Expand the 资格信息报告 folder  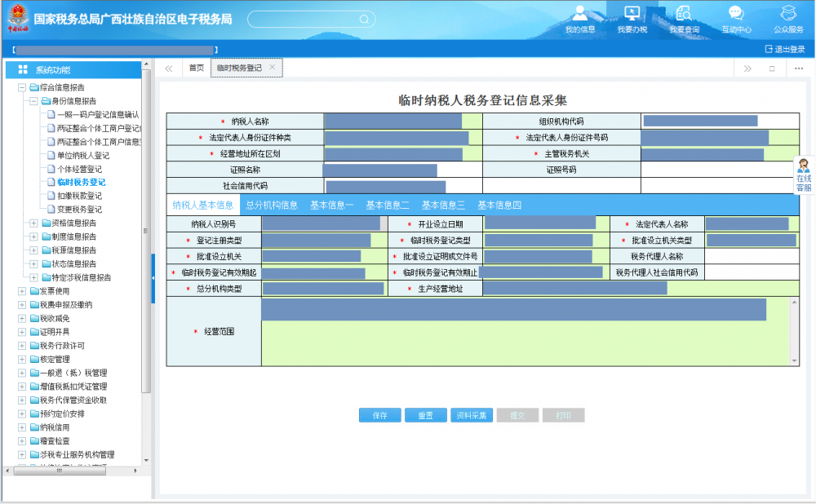click(33, 223)
